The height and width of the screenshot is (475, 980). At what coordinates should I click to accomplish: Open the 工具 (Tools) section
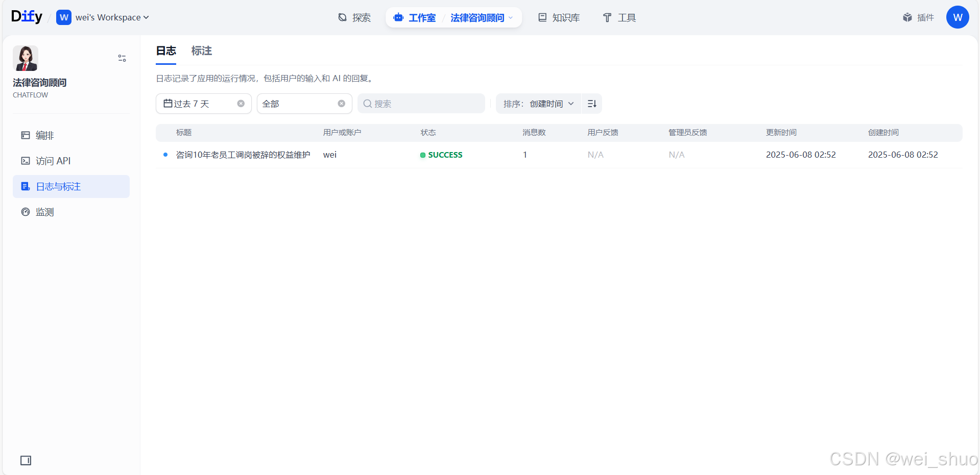click(618, 17)
